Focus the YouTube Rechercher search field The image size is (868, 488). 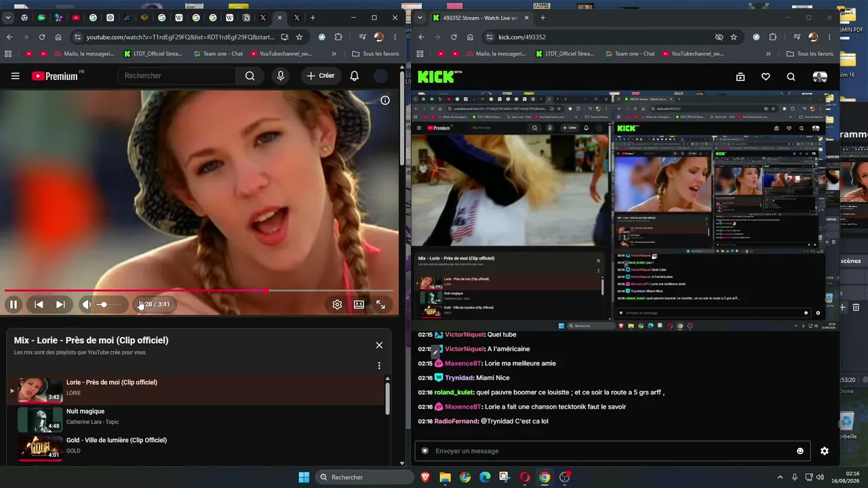[x=178, y=76]
